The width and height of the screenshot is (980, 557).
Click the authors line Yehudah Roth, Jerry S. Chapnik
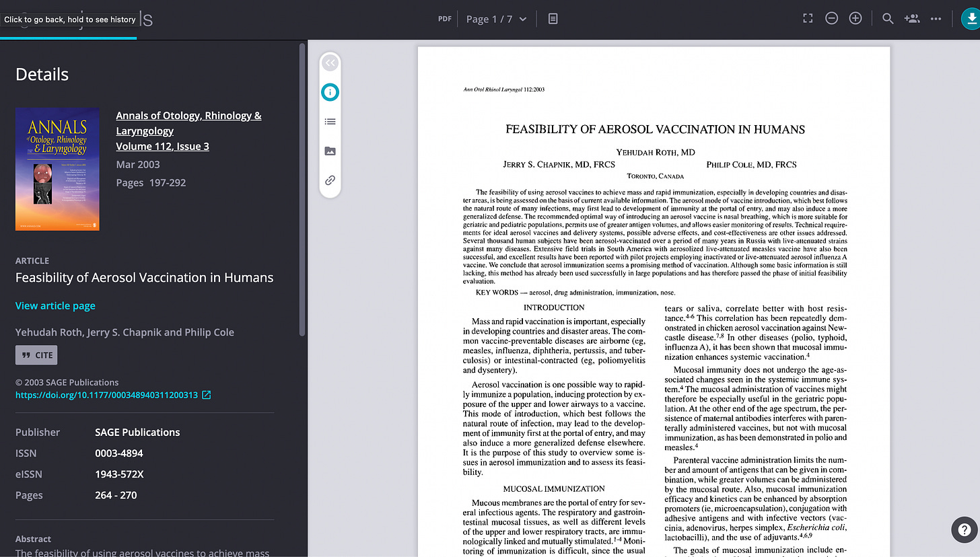(125, 332)
